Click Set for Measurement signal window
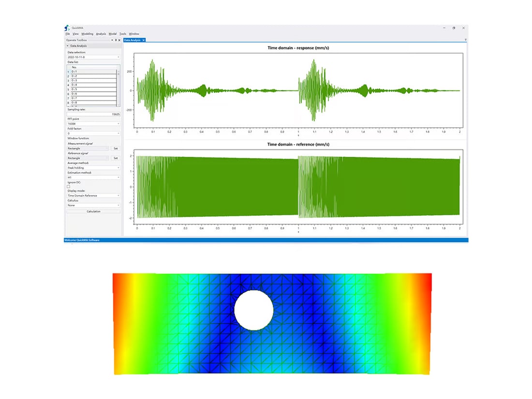The height and width of the screenshot is (399, 532). [x=116, y=148]
